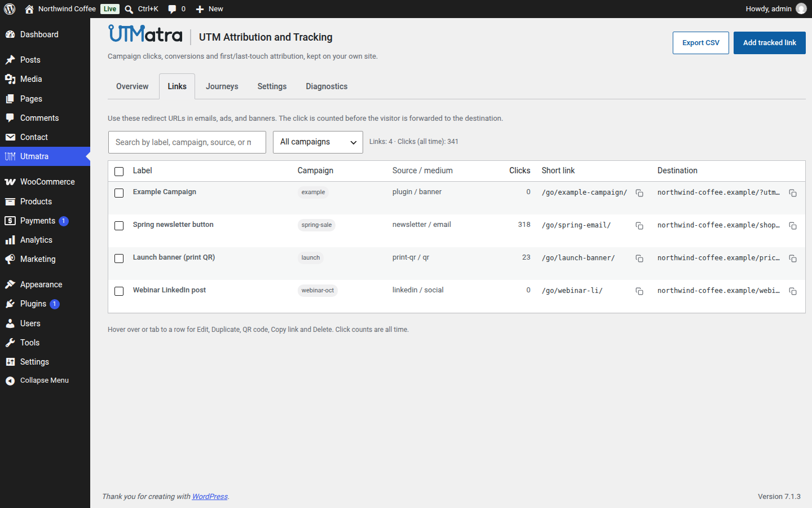Image resolution: width=812 pixels, height=508 pixels.
Task: Open the admin user avatar
Action: click(801, 9)
